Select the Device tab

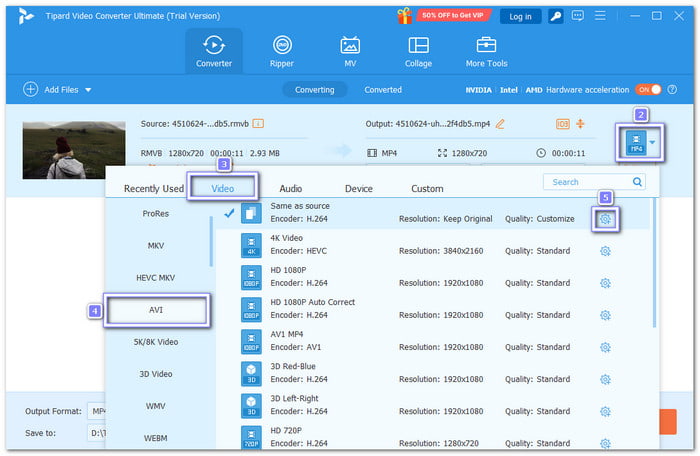coord(358,188)
